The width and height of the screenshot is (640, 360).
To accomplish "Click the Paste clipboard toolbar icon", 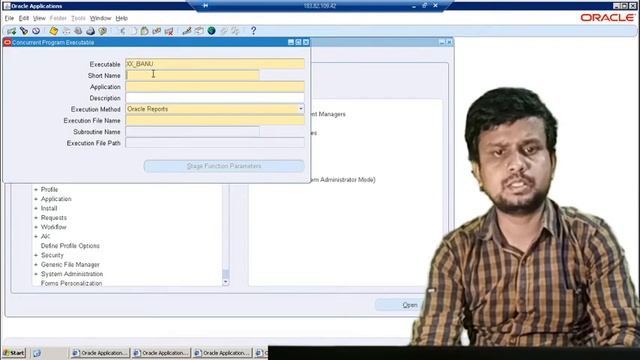I will point(144,31).
